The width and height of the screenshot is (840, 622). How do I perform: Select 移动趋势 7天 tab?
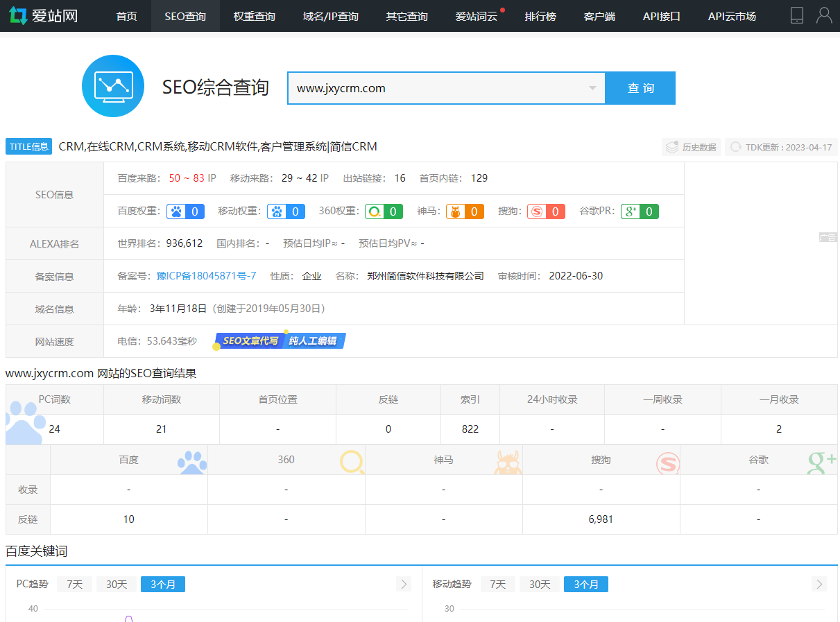point(498,584)
